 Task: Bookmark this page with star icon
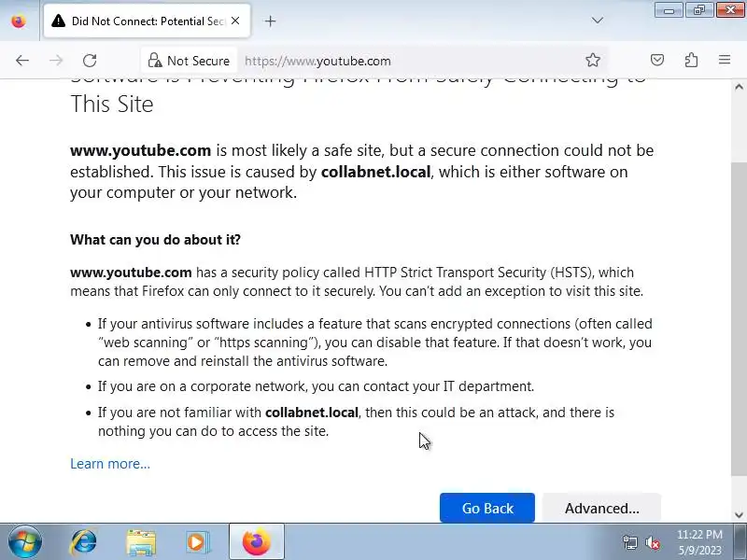[x=593, y=61]
